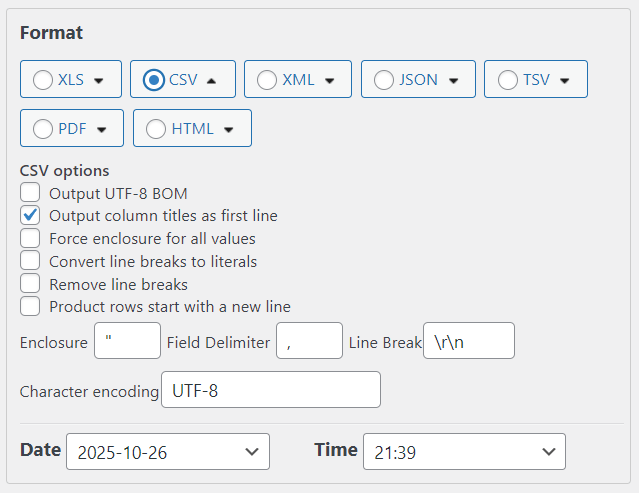Expand the JSON options arrow
639x493 pixels.
(x=453, y=80)
